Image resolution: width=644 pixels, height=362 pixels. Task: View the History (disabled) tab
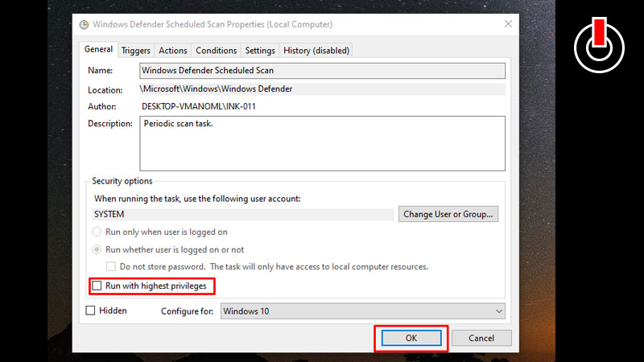point(316,51)
